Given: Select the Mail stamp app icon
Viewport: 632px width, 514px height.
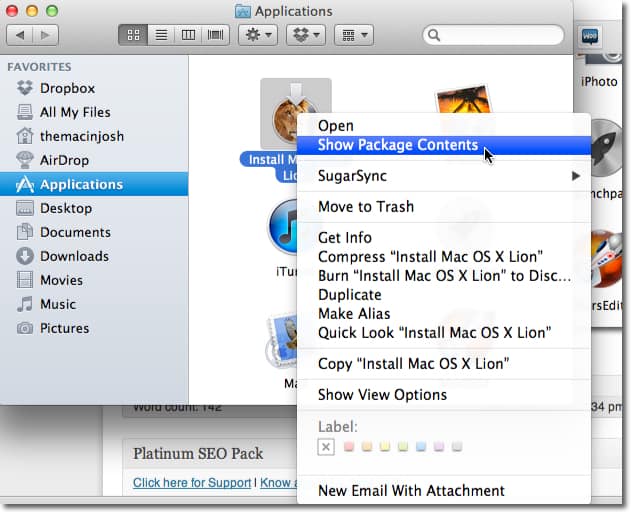Looking at the screenshot, I should (x=281, y=341).
